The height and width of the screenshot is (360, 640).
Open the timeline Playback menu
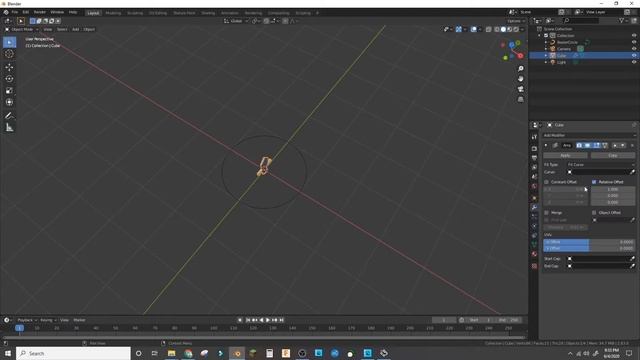[27, 320]
